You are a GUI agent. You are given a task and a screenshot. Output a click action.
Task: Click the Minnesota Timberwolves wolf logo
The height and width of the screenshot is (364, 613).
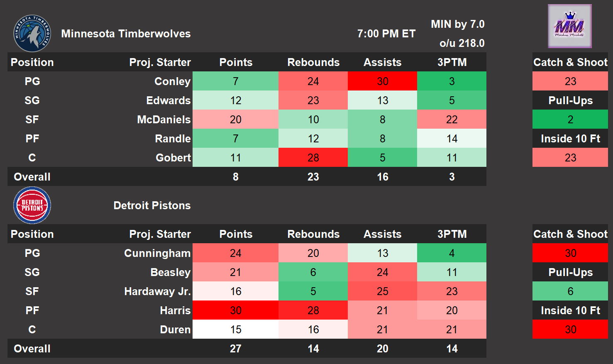click(32, 34)
